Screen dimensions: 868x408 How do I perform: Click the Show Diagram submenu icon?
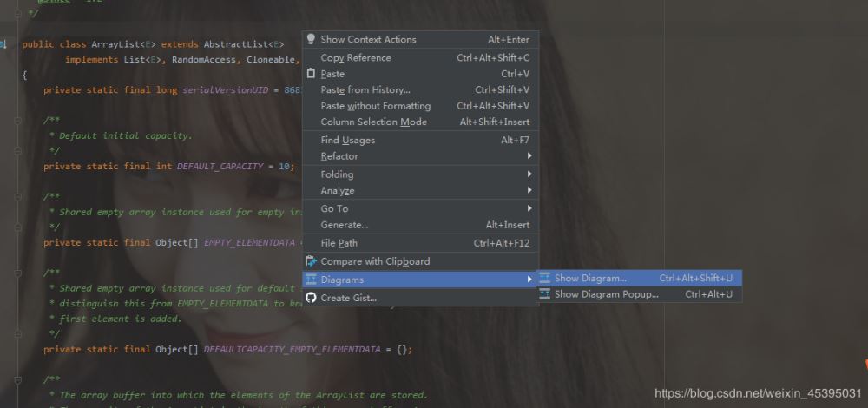click(545, 278)
